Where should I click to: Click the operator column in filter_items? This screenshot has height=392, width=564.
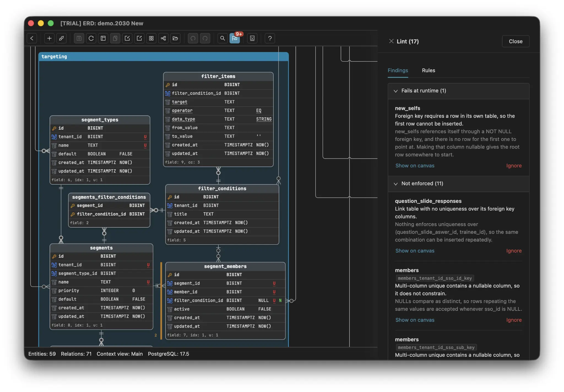218,111
